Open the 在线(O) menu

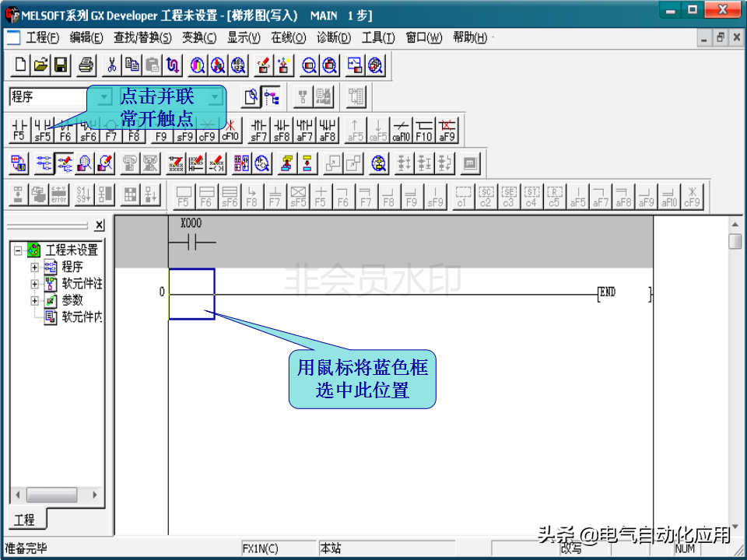coord(288,37)
